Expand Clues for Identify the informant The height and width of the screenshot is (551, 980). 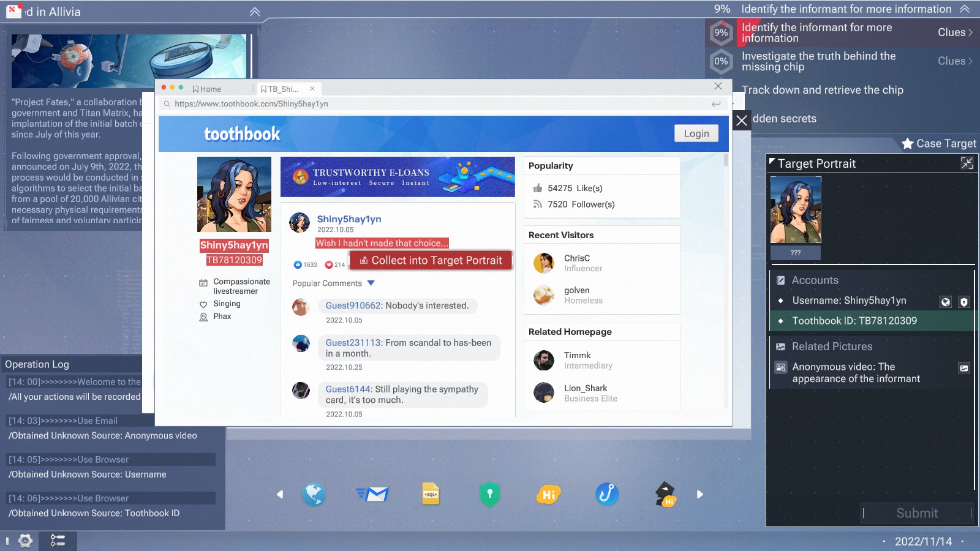954,32
